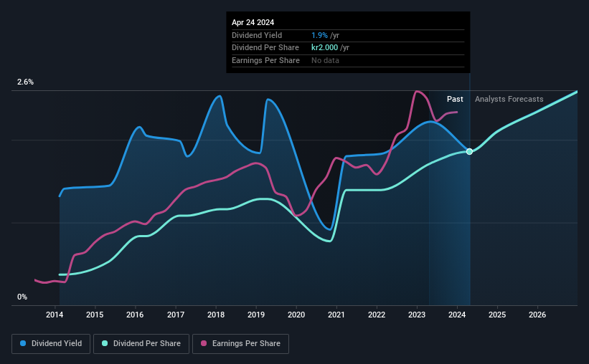Click the pink Earnings Per Share legend dot
Screen dimensions: 589x364
tap(204, 343)
